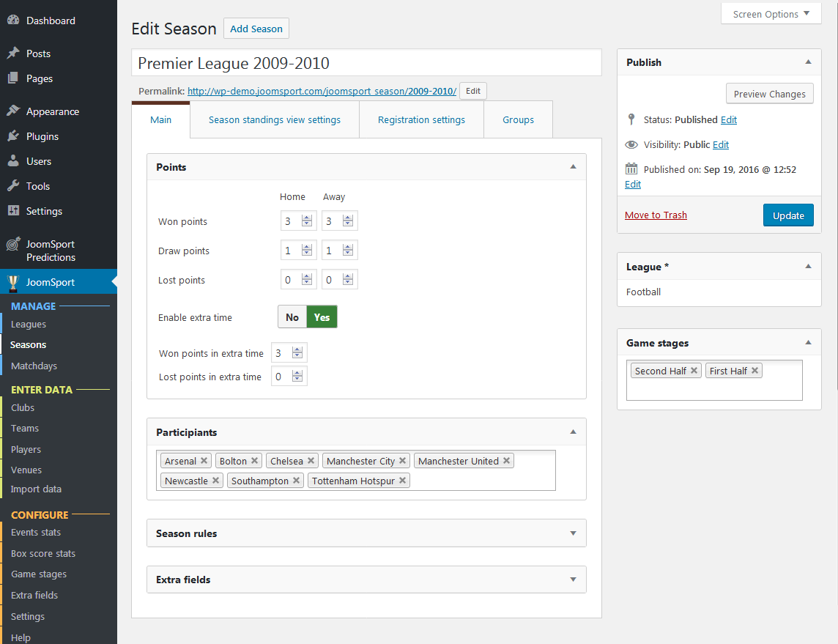Remove Manchester City participant tag
The width and height of the screenshot is (838, 644).
(402, 461)
